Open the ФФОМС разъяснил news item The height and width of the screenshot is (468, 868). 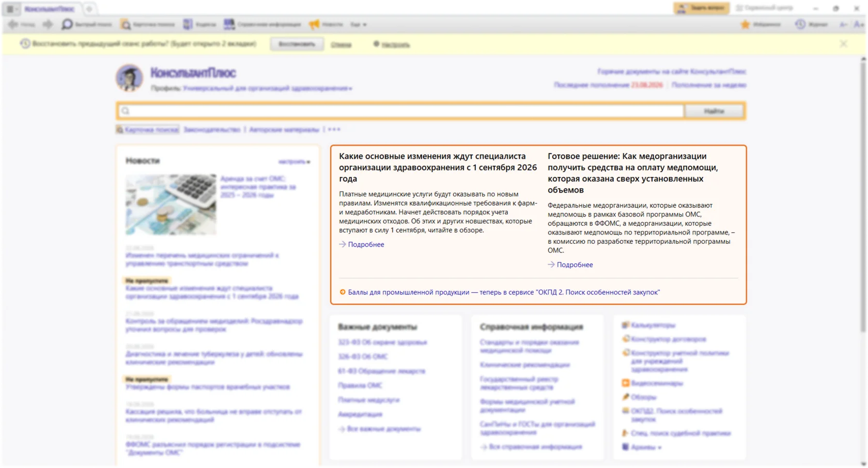[x=213, y=448]
